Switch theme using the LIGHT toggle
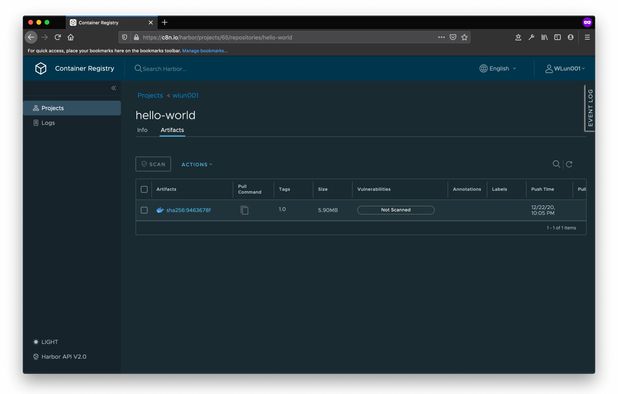618x394 pixels. (46, 342)
